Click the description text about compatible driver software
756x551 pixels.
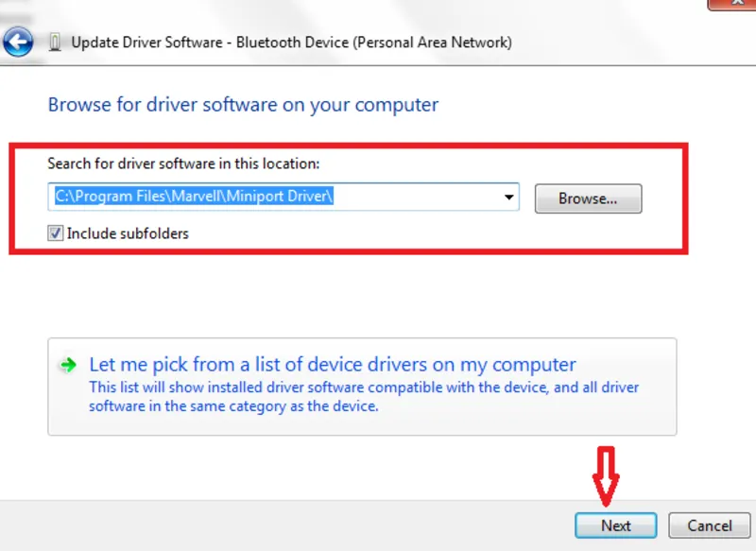[x=364, y=397]
